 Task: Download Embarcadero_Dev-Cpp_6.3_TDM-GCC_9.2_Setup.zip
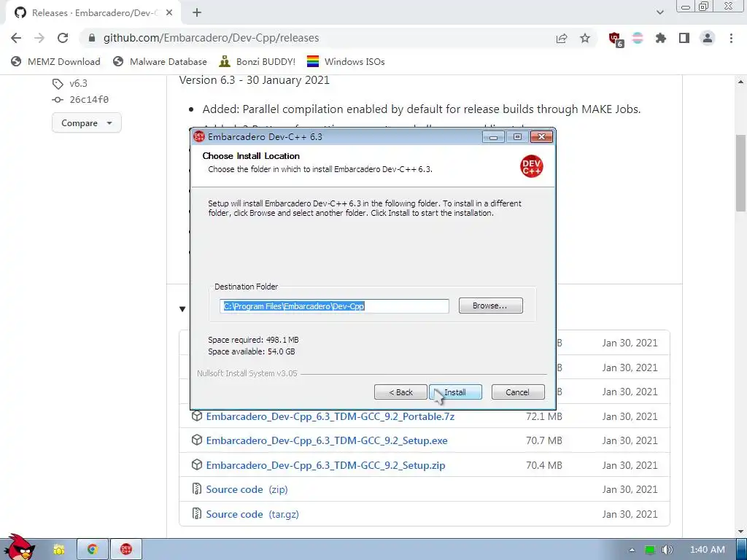(x=325, y=466)
